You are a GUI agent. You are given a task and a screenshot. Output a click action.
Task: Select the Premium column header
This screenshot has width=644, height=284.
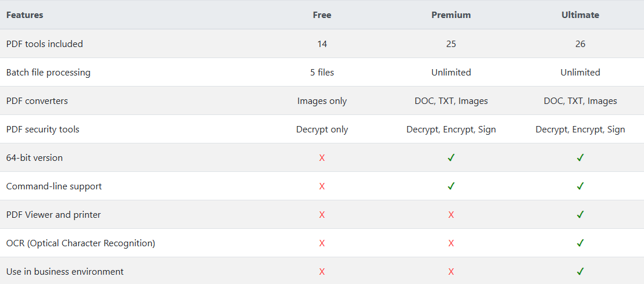click(x=451, y=15)
